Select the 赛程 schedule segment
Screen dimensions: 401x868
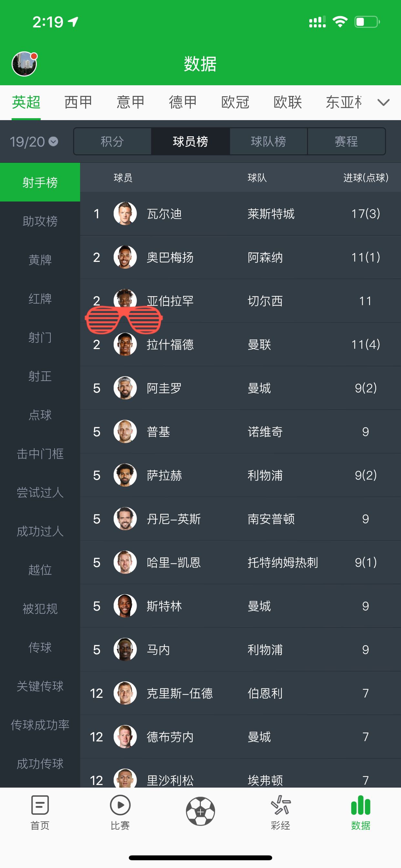coord(346,141)
